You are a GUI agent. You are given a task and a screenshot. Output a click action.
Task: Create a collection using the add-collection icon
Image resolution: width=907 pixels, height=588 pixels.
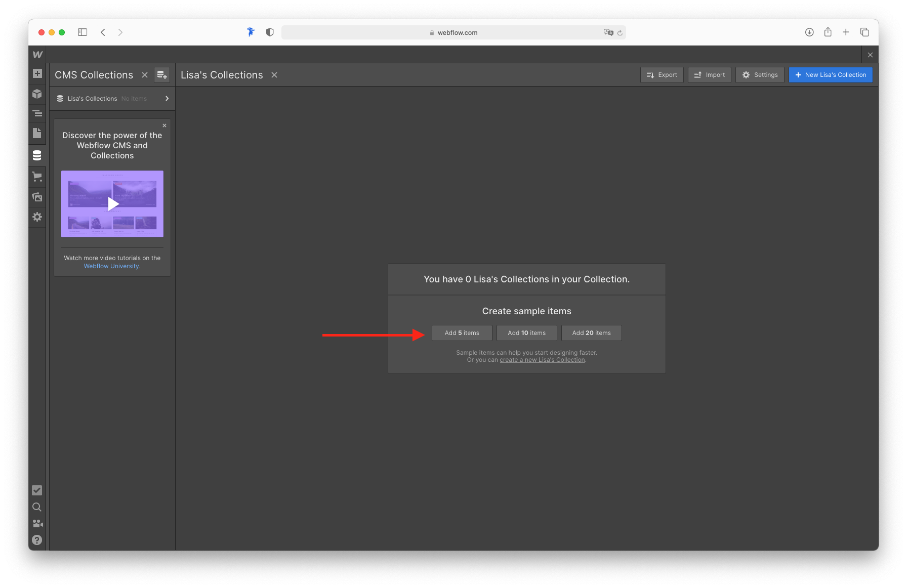click(162, 74)
